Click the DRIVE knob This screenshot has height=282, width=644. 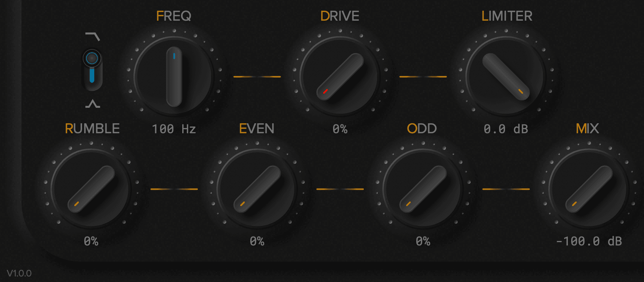[340, 76]
